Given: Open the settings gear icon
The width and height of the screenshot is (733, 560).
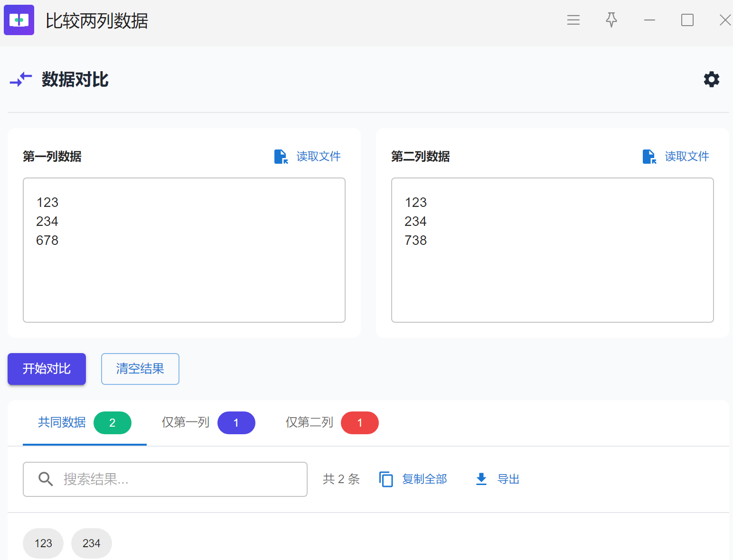Looking at the screenshot, I should coord(711,79).
